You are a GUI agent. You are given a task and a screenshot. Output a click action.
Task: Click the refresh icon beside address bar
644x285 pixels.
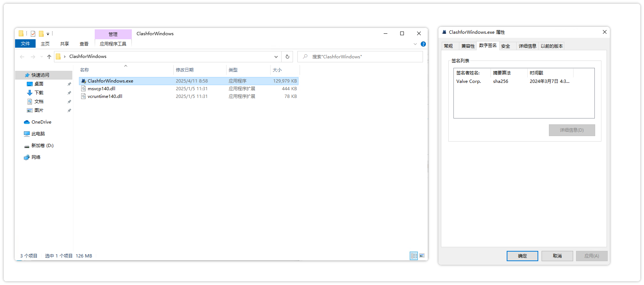click(x=287, y=56)
